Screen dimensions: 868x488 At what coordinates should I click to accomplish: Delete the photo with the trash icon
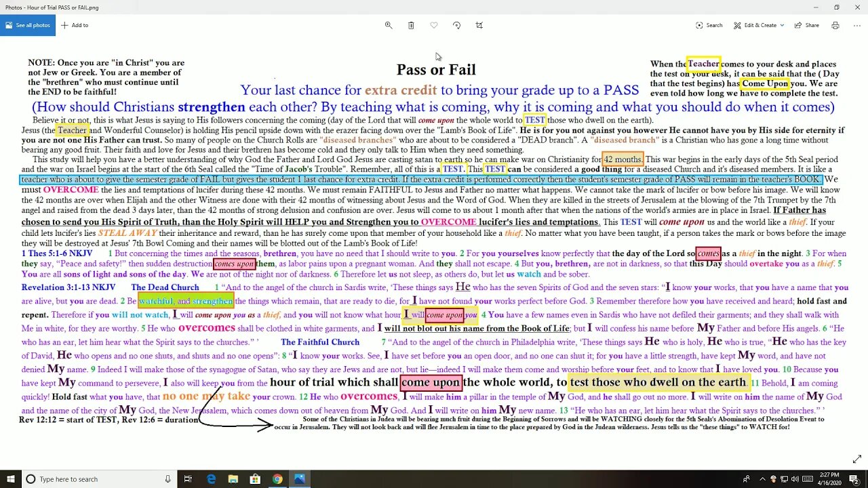click(411, 25)
